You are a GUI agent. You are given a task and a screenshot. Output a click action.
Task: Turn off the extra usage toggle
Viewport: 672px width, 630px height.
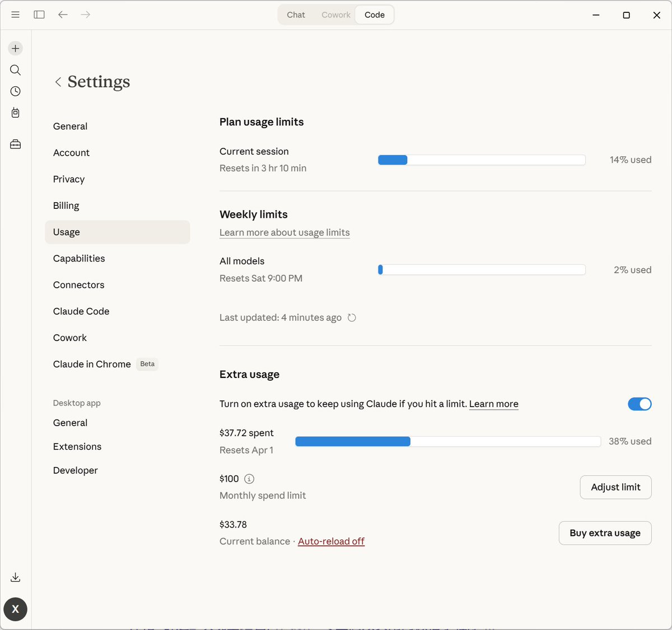point(640,404)
